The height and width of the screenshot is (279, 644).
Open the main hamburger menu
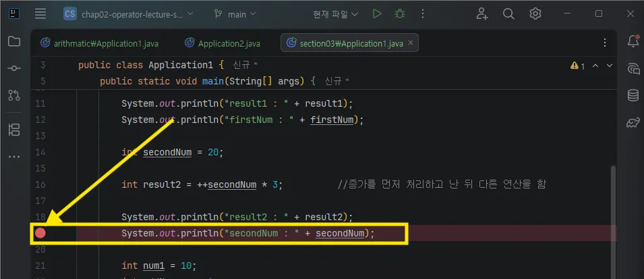[x=40, y=14]
